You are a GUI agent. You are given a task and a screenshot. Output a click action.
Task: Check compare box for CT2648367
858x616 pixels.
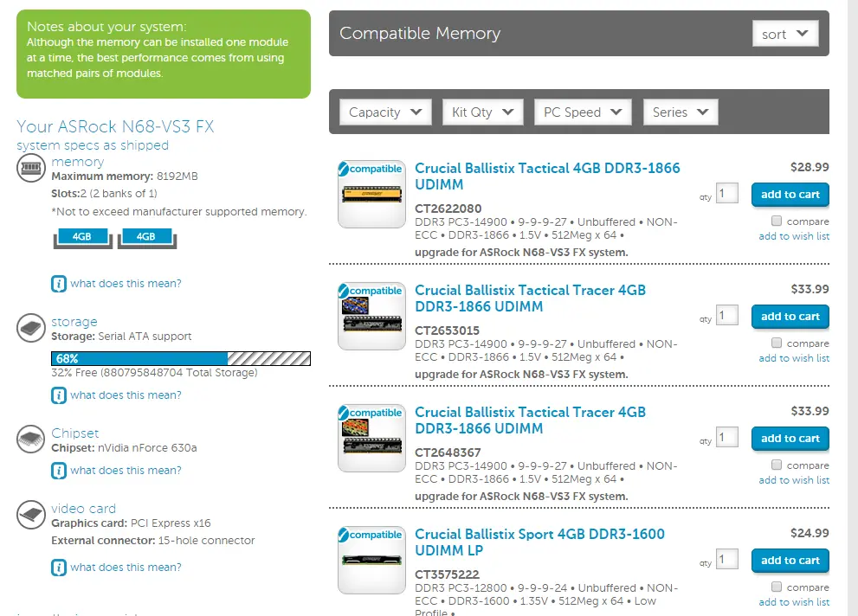777,465
